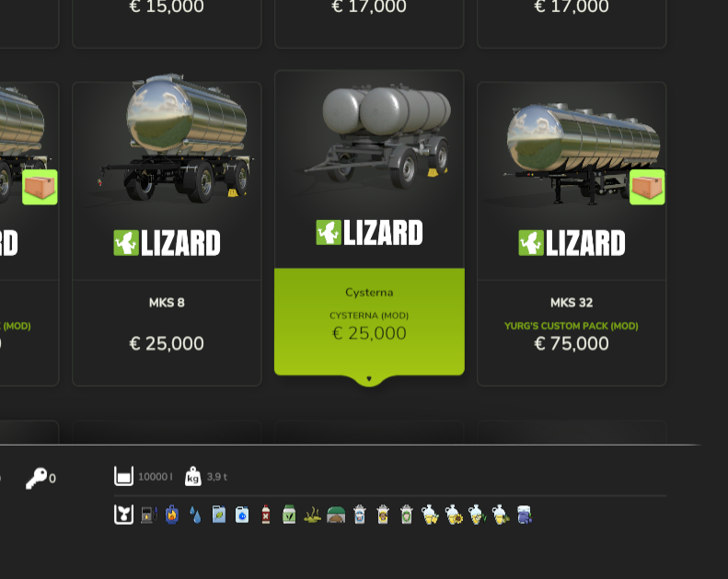The image size is (728, 579).
Task: Click the blue gas flame canister icon
Action: (172, 515)
